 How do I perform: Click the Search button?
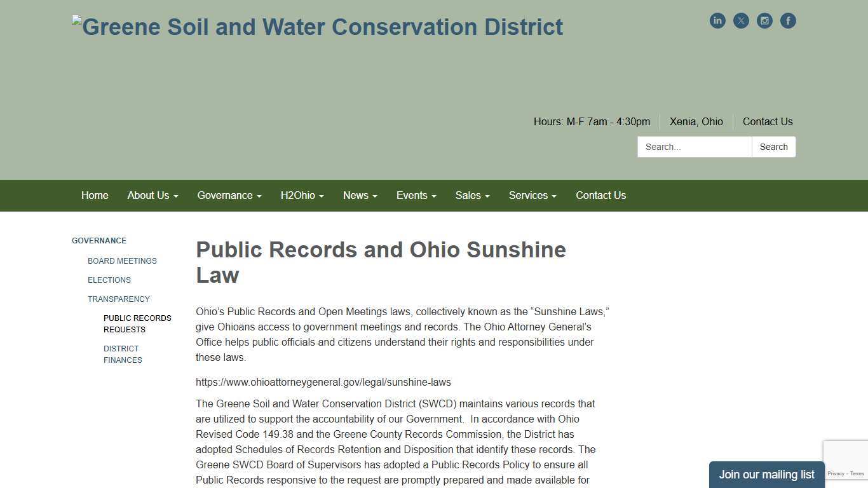pos(773,147)
